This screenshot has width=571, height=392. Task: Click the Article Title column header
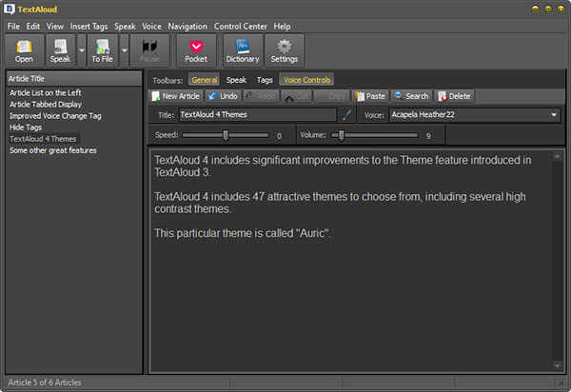74,79
